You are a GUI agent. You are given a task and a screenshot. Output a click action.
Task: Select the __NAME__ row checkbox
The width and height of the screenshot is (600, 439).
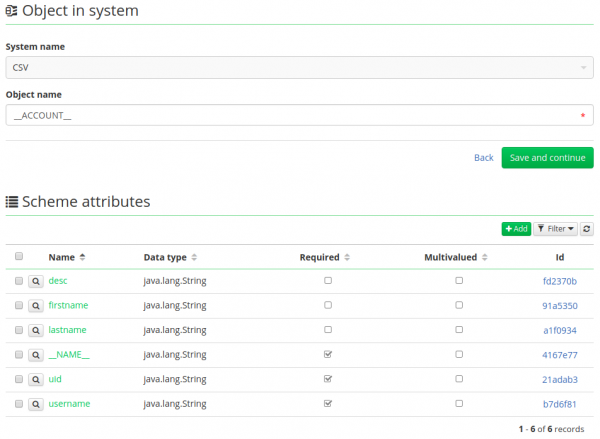pyautogui.click(x=19, y=355)
